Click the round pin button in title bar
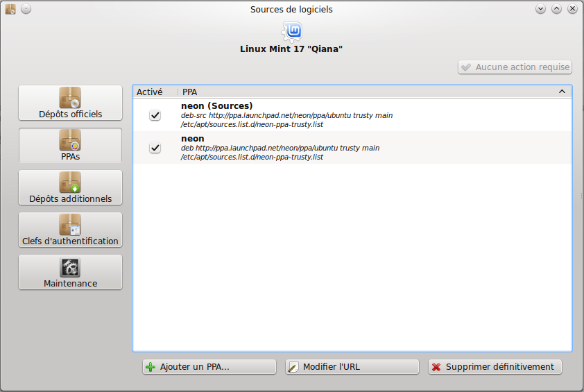The height and width of the screenshot is (392, 584). tap(26, 8)
